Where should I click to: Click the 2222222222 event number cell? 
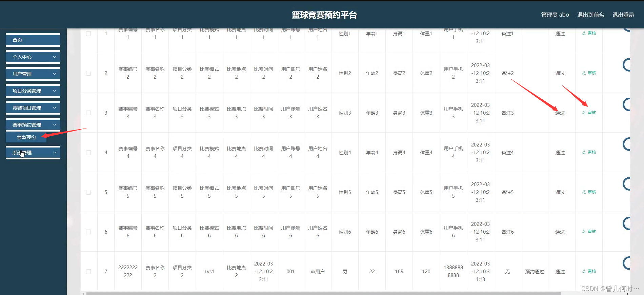(128, 271)
